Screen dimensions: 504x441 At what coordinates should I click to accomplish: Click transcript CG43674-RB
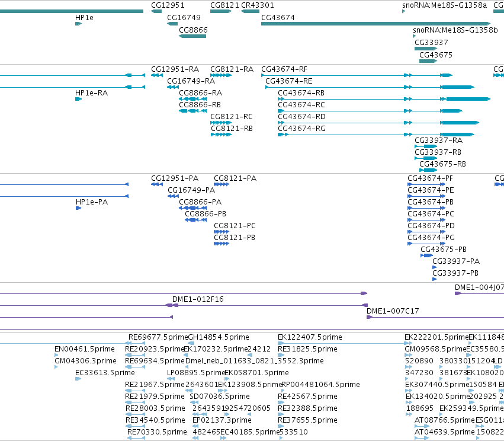click(x=384, y=99)
